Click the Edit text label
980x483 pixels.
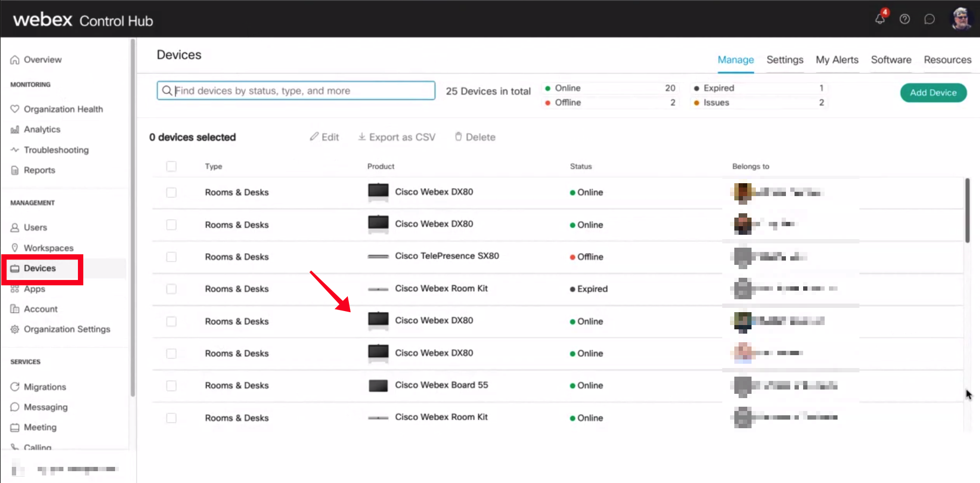330,138
